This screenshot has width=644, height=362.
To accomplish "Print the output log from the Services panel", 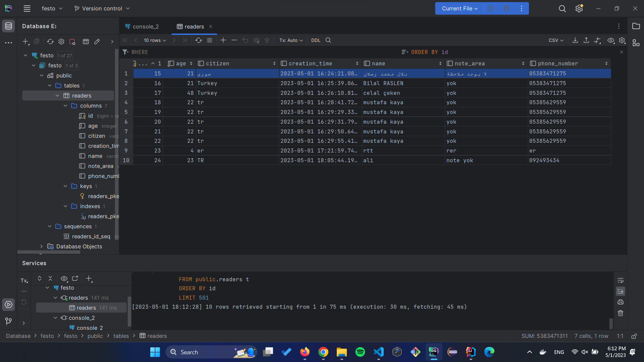I will (621, 302).
